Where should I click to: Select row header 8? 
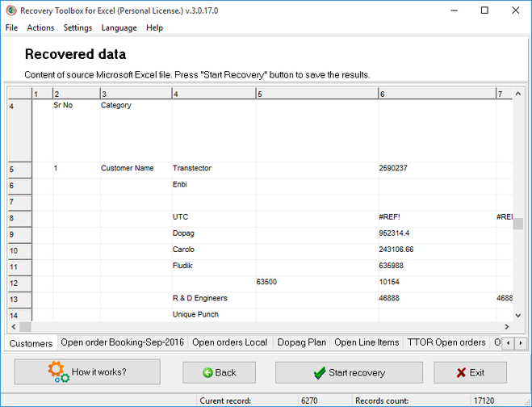[x=19, y=219]
